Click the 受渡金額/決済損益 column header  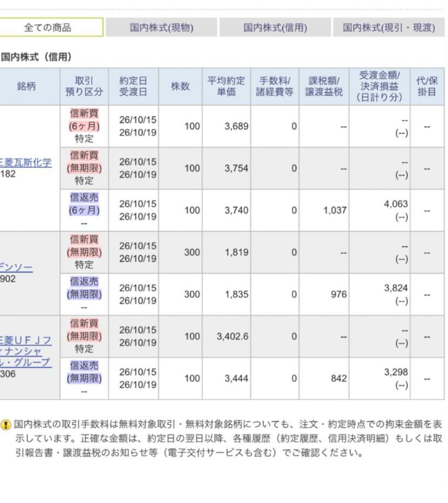click(x=380, y=86)
